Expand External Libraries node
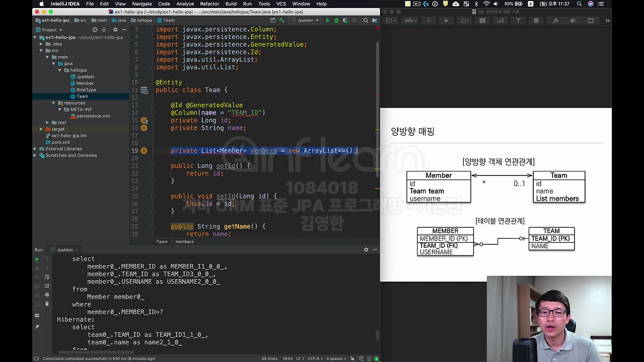644x362 pixels. tap(35, 149)
